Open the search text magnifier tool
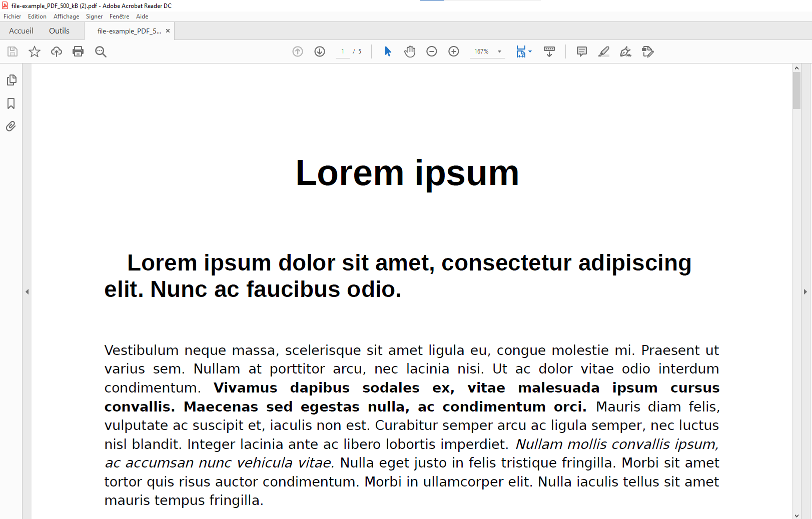Viewport: 812px width, 519px height. (x=101, y=51)
